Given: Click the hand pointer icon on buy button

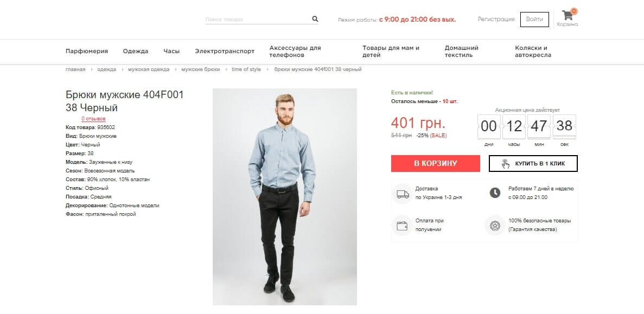Looking at the screenshot, I should [x=506, y=163].
